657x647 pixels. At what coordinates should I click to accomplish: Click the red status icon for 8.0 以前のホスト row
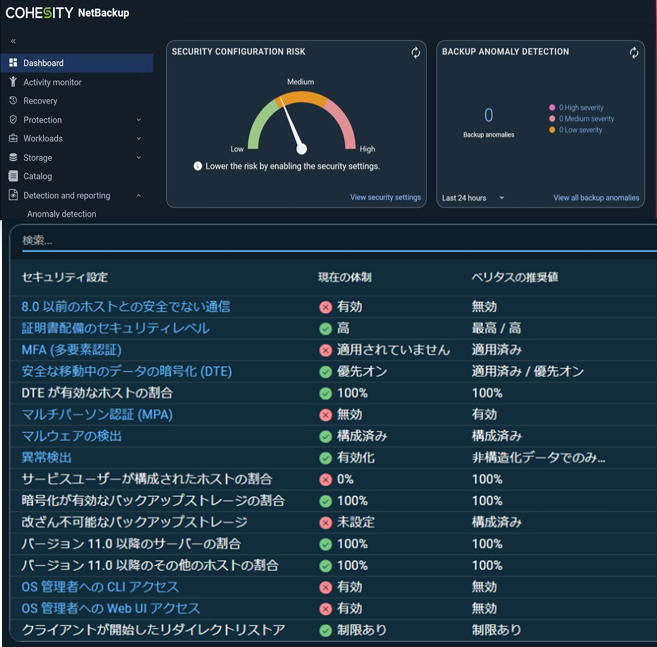[326, 307]
